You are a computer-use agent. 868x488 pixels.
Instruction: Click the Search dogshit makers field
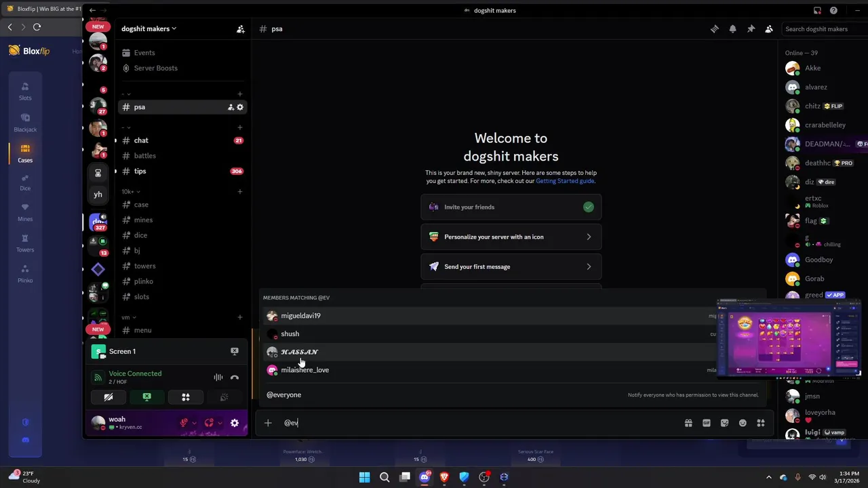tap(823, 29)
